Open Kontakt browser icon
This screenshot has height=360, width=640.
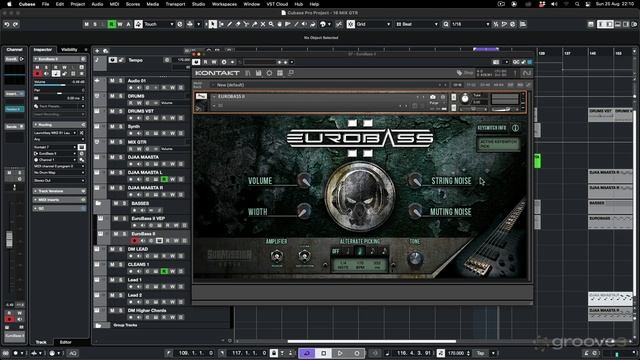coord(248,73)
